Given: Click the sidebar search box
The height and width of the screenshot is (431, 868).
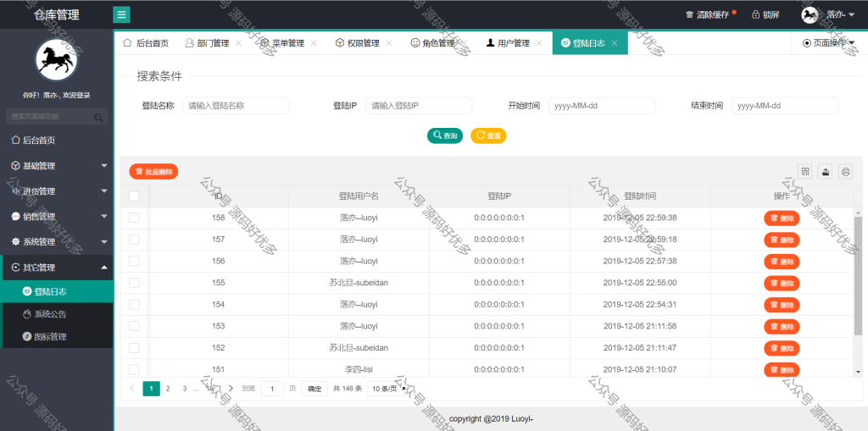Looking at the screenshot, I should 57,116.
